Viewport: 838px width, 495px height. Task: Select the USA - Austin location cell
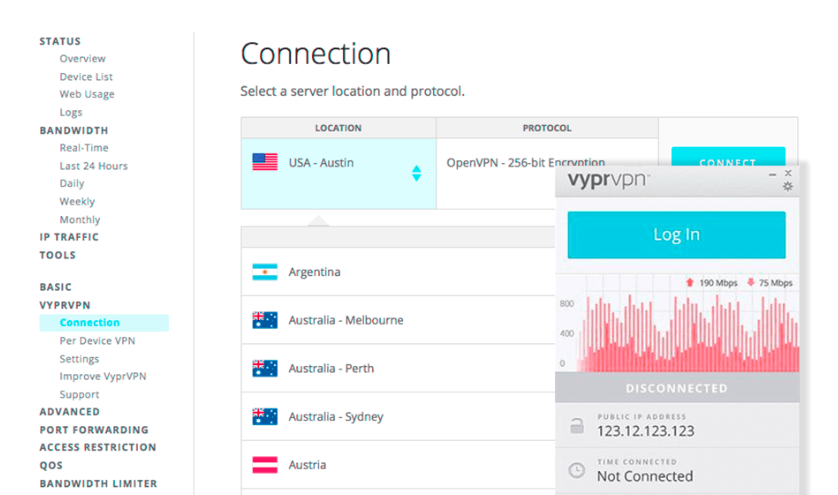coord(338,174)
